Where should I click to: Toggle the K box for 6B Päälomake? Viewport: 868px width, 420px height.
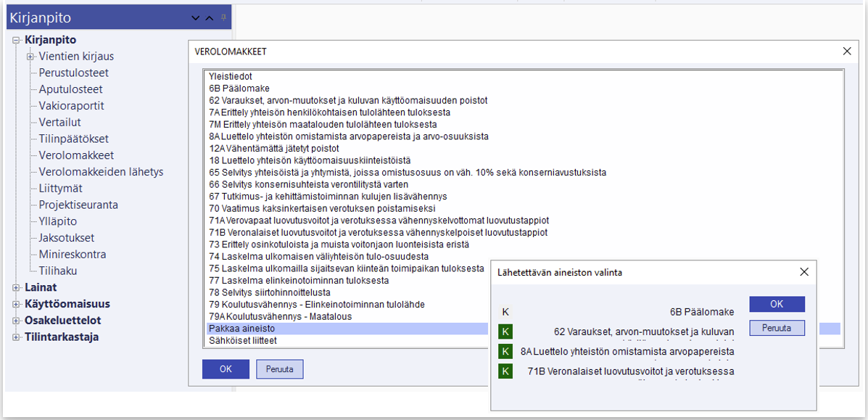pyautogui.click(x=505, y=312)
